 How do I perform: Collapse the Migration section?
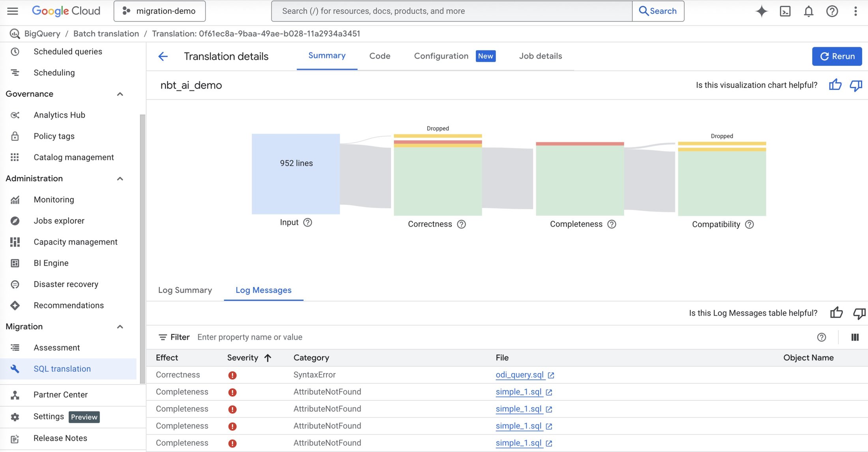[x=120, y=326]
